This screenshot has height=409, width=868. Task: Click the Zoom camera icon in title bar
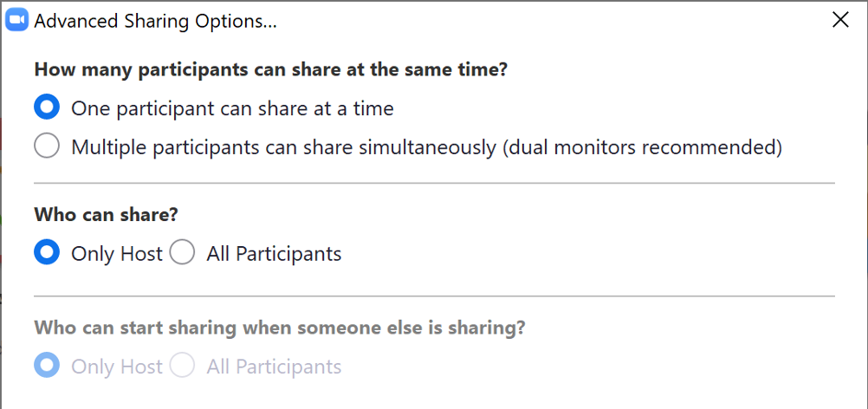tap(17, 21)
